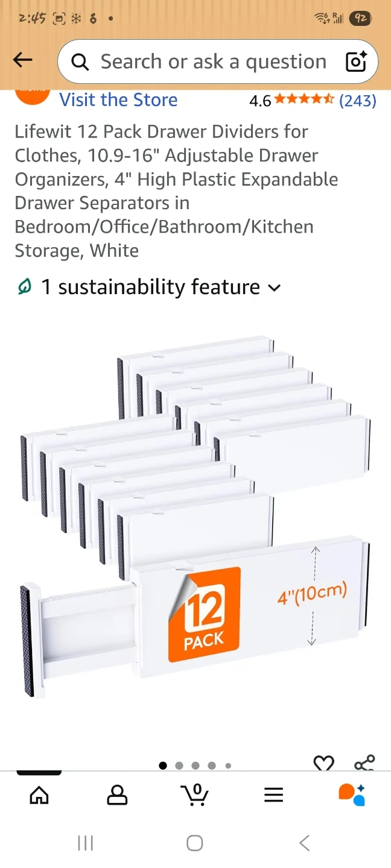Viewport: 391px width, 868px height.
Task: Open the shopping cart
Action: coord(195,794)
